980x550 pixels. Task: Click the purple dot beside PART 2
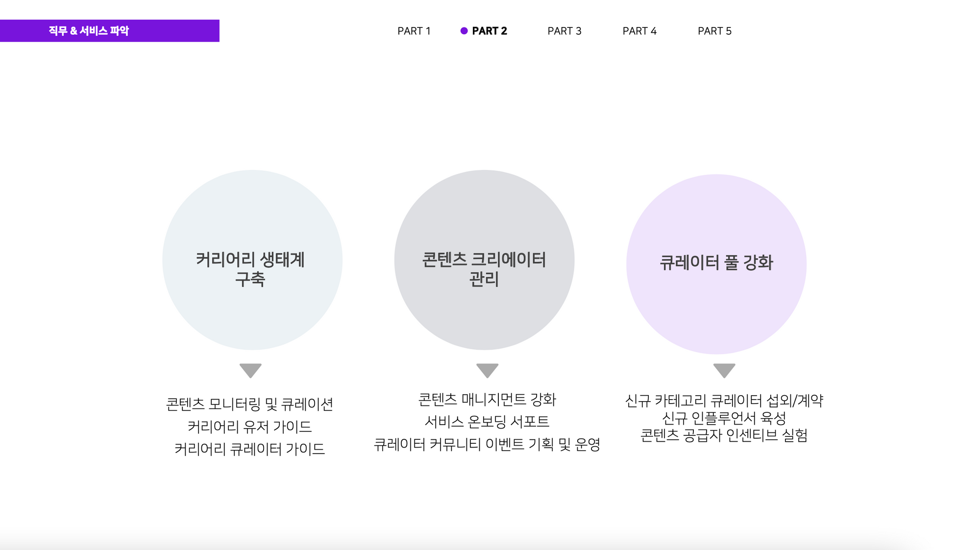point(464,31)
